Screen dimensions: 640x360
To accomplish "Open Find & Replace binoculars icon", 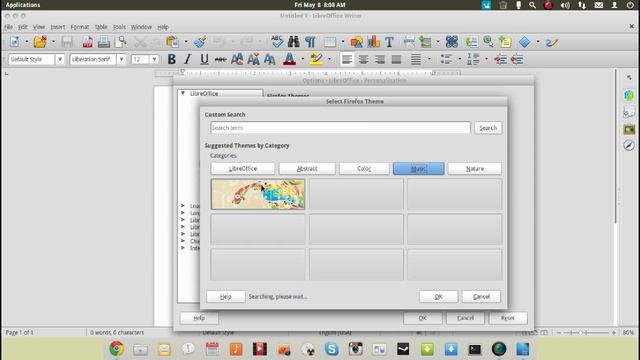I will (293, 42).
